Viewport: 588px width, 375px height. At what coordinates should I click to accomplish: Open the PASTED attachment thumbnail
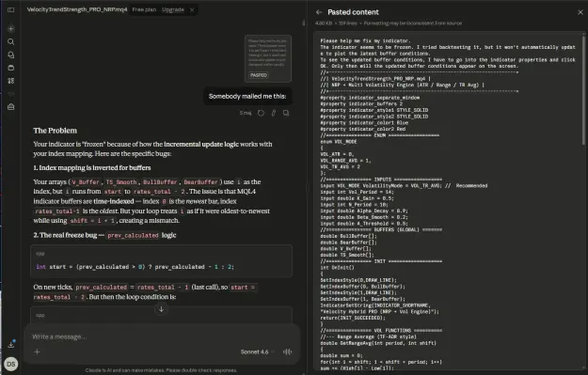tap(268, 58)
